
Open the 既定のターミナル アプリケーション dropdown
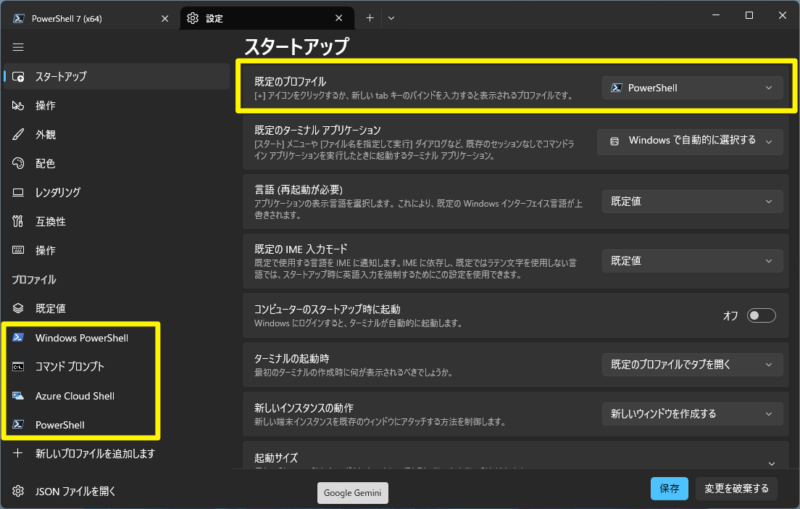pyautogui.click(x=690, y=141)
